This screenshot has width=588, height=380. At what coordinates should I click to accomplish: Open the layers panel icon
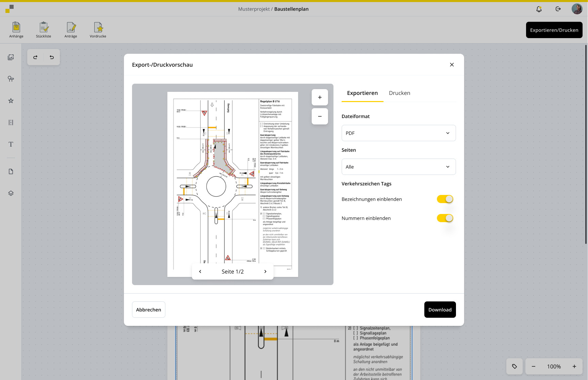(11, 193)
